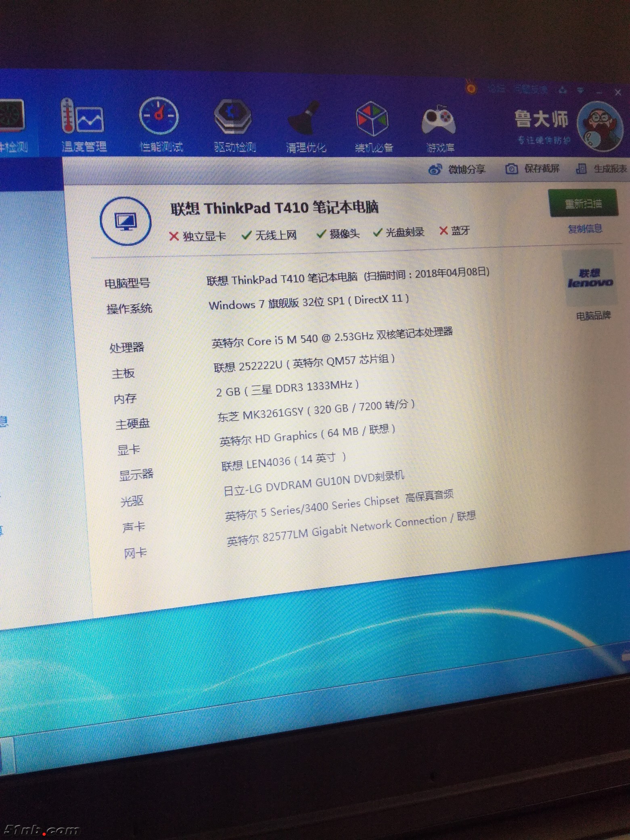The height and width of the screenshot is (840, 630).
Task: Open 温度管理 thermometer icon
Action: [x=82, y=116]
